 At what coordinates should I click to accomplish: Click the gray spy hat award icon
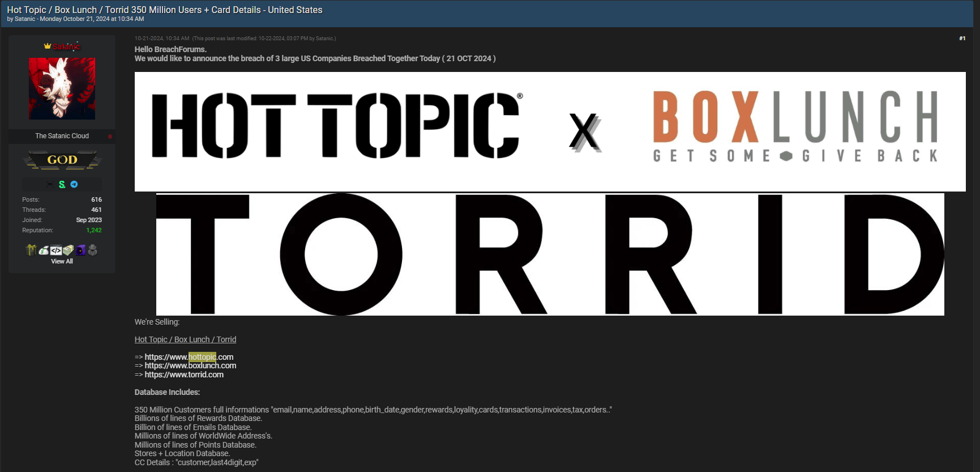pos(93,250)
